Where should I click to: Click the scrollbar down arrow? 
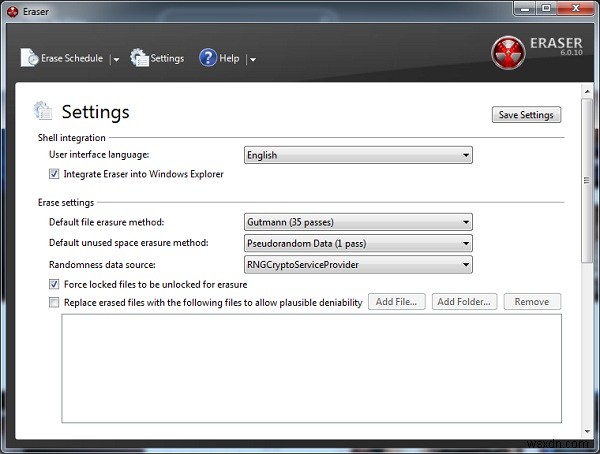(587, 432)
